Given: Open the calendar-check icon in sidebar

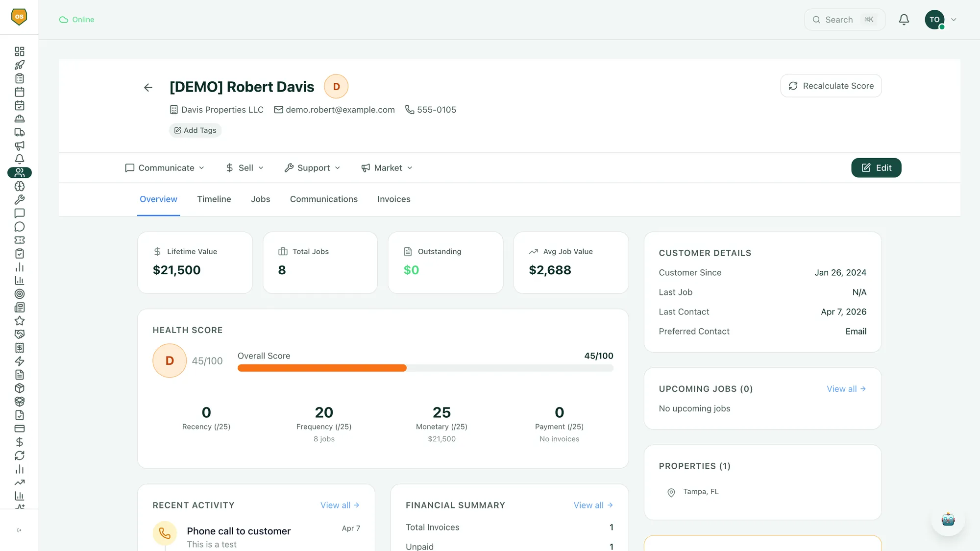Looking at the screenshot, I should (x=19, y=105).
